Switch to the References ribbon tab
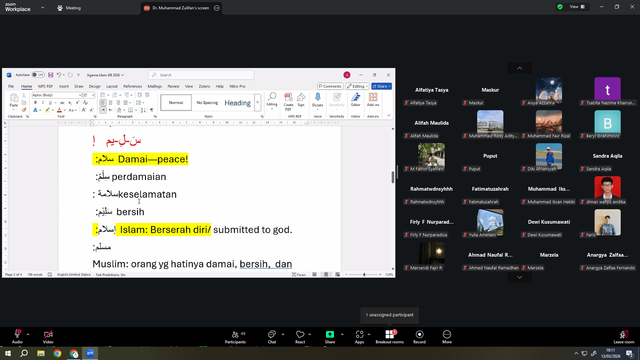This screenshot has width=640, height=360. tap(133, 87)
